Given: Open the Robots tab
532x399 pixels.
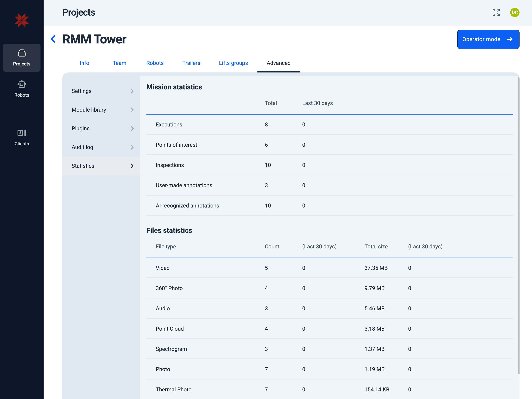Looking at the screenshot, I should coord(155,63).
